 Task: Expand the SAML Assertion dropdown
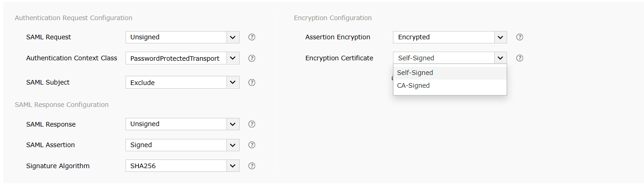[x=183, y=145]
